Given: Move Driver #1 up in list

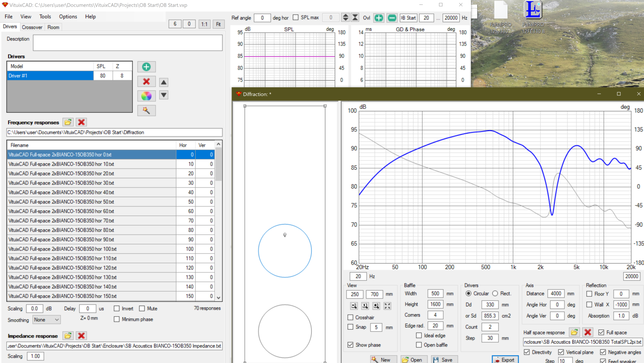Looking at the screenshot, I should [x=164, y=82].
